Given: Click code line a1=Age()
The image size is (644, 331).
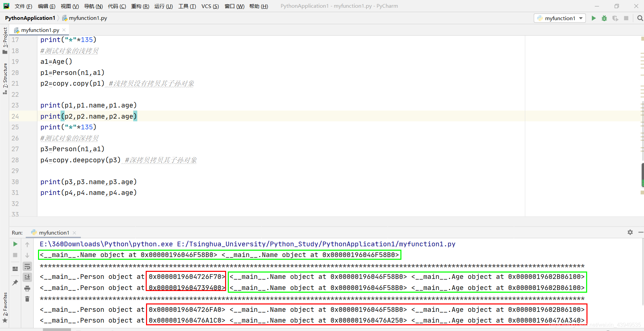Looking at the screenshot, I should (x=56, y=61).
